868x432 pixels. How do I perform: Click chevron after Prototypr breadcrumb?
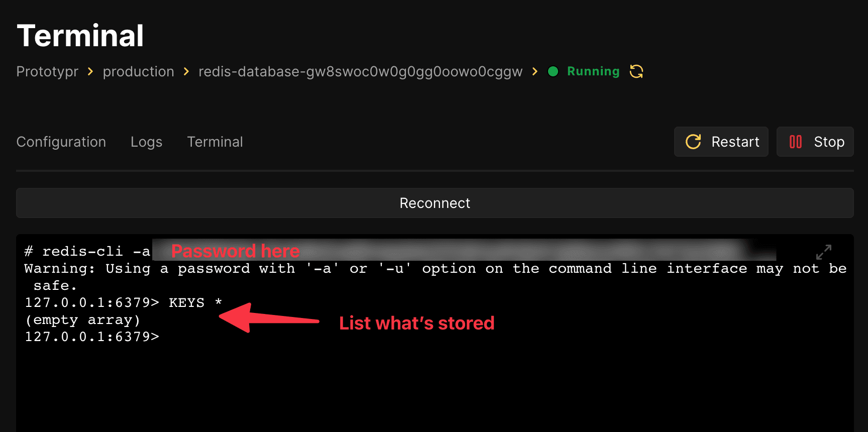[x=90, y=71]
